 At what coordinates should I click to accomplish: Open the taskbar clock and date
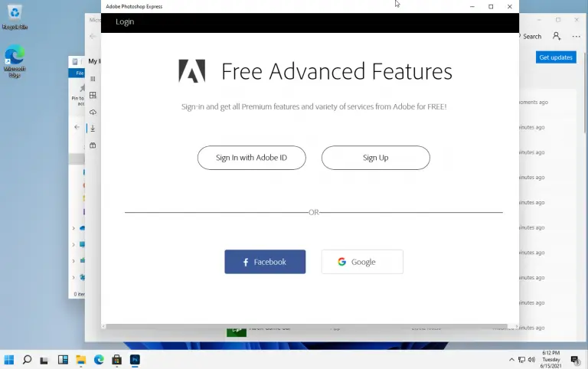551,360
